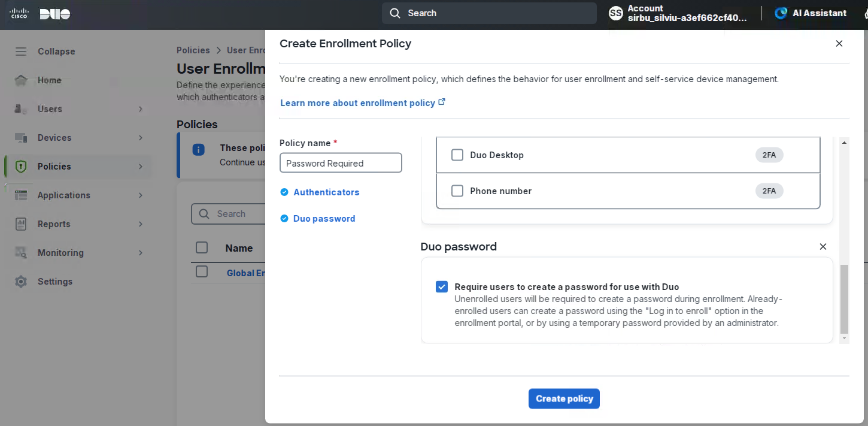Click the blue info icon in policies banner
This screenshot has width=868, height=426.
pos(198,150)
